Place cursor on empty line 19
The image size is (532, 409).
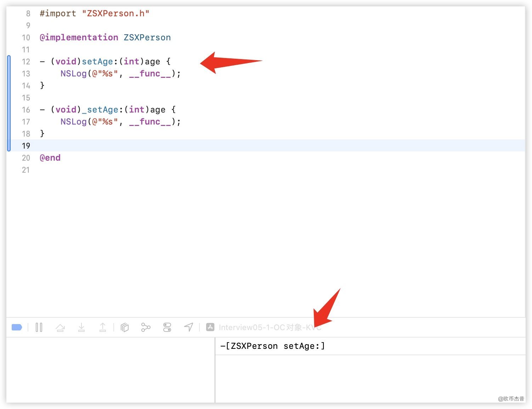coord(213,146)
